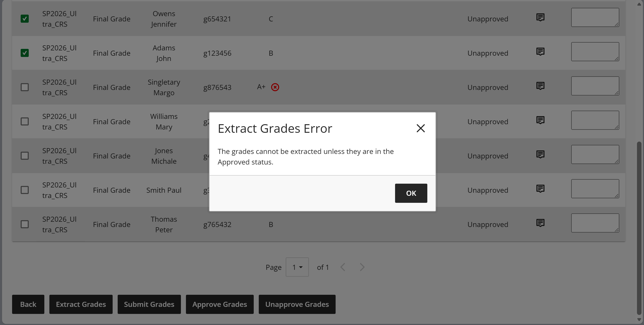The width and height of the screenshot is (644, 325).
Task: Open feedback notes for Mary Williams
Action: tap(540, 120)
